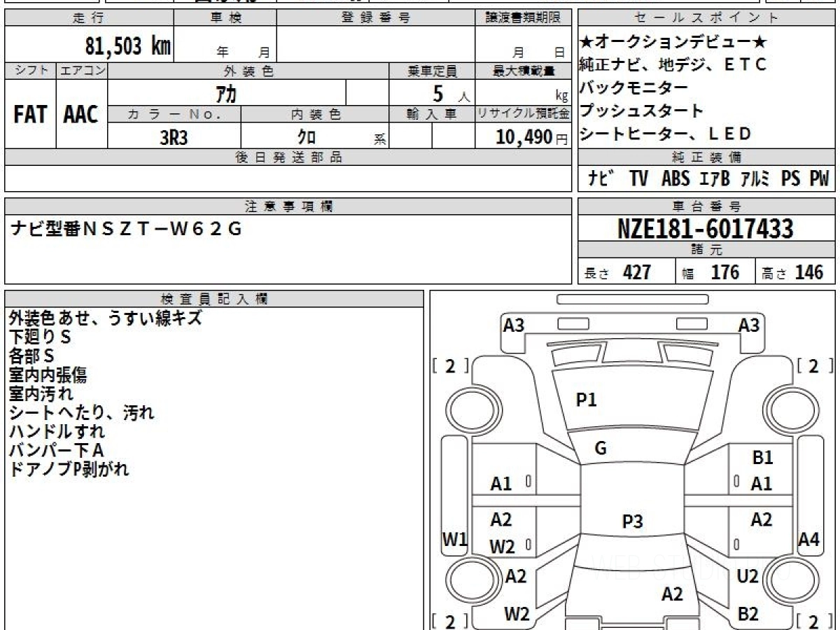Click the PS equipment item
Image resolution: width=840 pixels, height=630 pixels.
pyautogui.click(x=791, y=178)
